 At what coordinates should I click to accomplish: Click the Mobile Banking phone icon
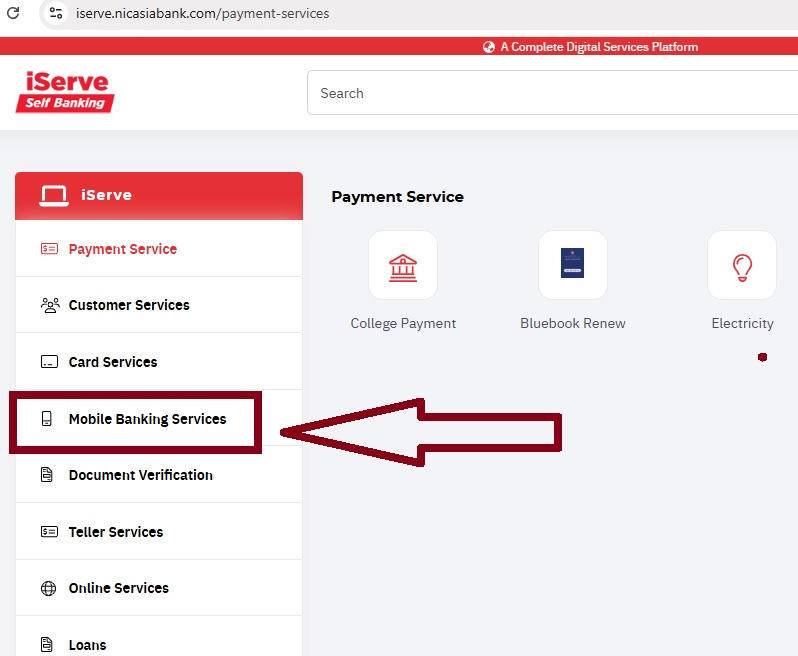(47, 419)
